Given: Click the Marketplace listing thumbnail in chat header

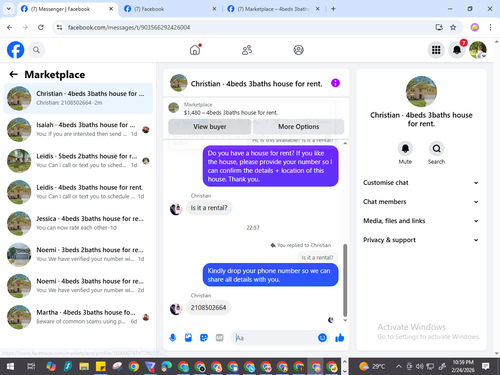Looking at the screenshot, I should tap(173, 108).
